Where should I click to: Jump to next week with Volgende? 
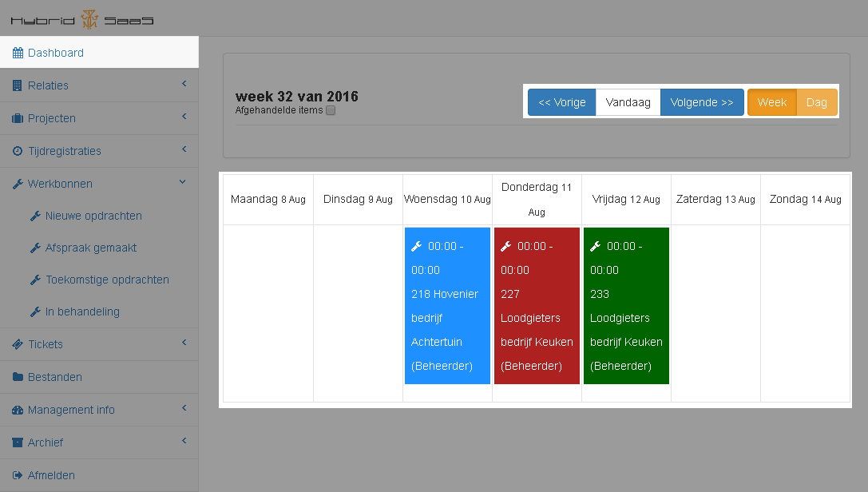click(701, 102)
